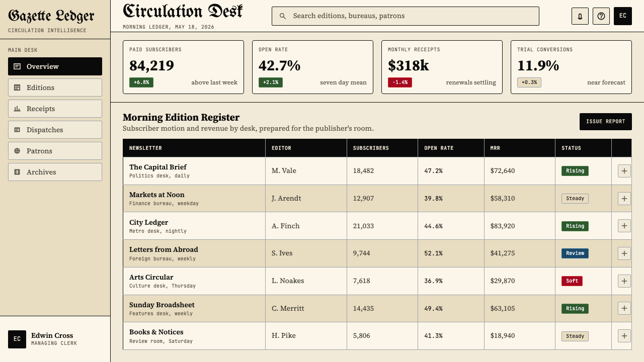Click the +2.1% change badge
Screen dimensions: 644x362
271,82
